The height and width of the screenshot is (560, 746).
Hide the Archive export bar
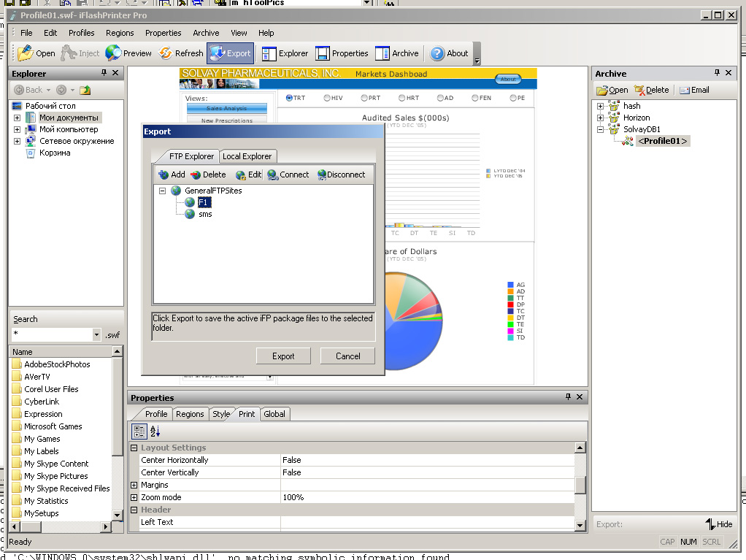[719, 523]
